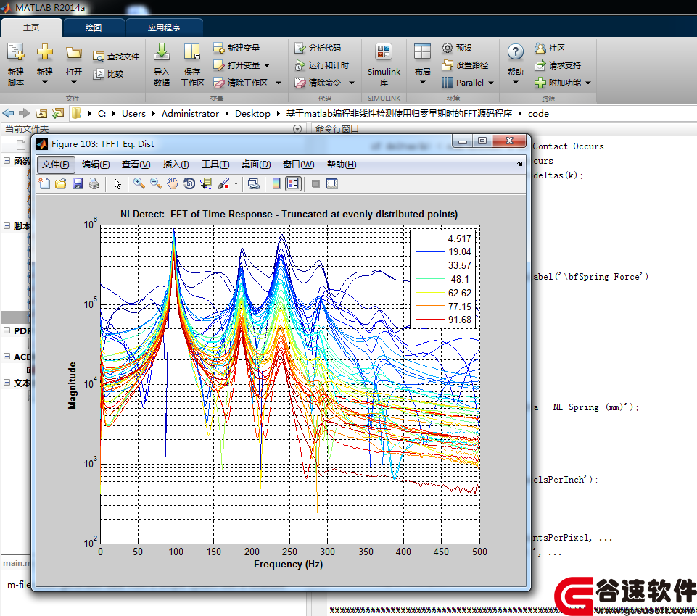Switch to the 绘图 (Plots) tab

pos(94,28)
